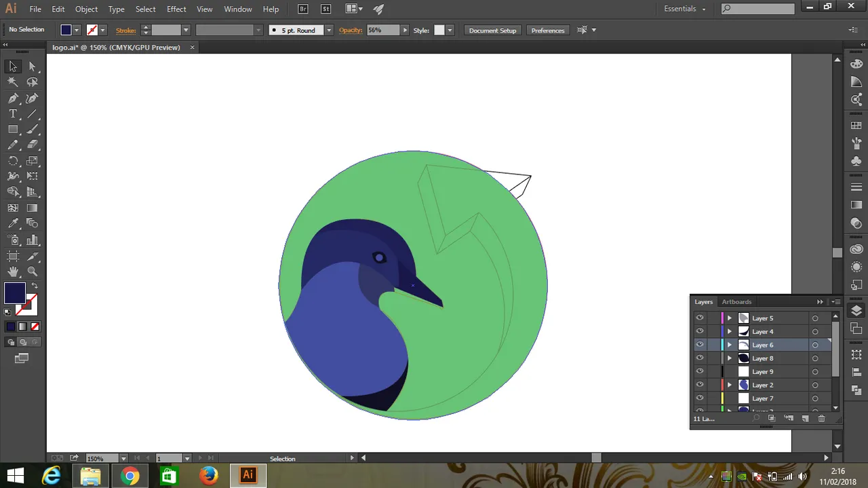
Task: Expand Layer 6 disclosure triangle
Action: (x=730, y=345)
